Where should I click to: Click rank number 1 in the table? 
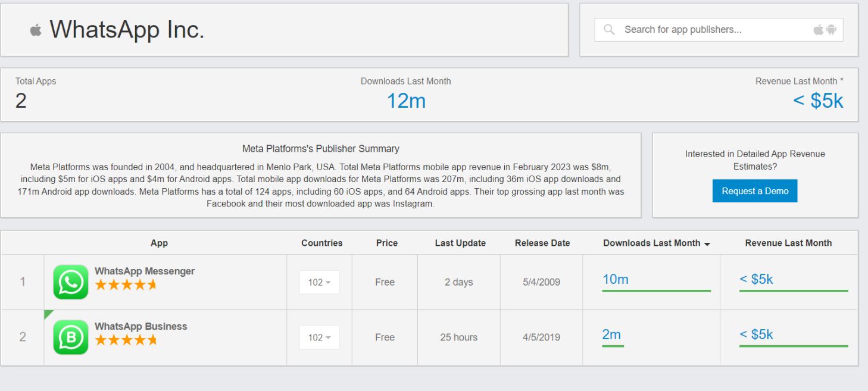click(x=23, y=282)
